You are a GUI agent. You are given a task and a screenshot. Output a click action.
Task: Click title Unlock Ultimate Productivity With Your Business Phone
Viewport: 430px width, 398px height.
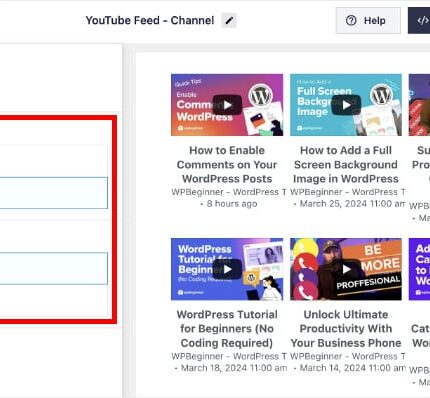click(346, 329)
